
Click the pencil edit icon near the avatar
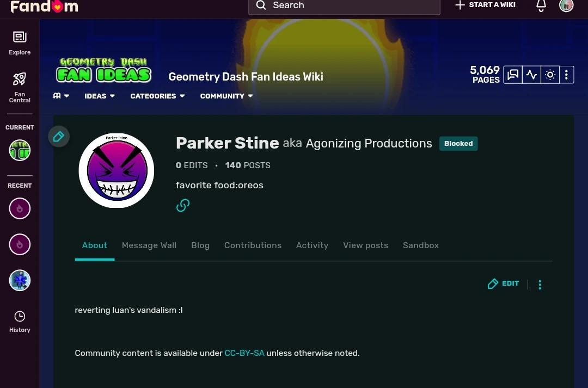tap(58, 136)
